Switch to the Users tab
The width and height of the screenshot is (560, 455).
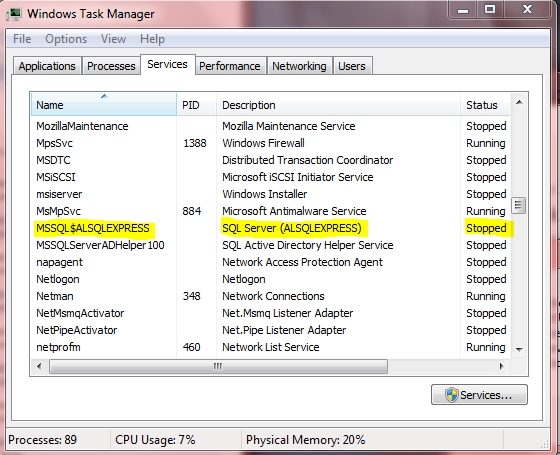tap(352, 66)
